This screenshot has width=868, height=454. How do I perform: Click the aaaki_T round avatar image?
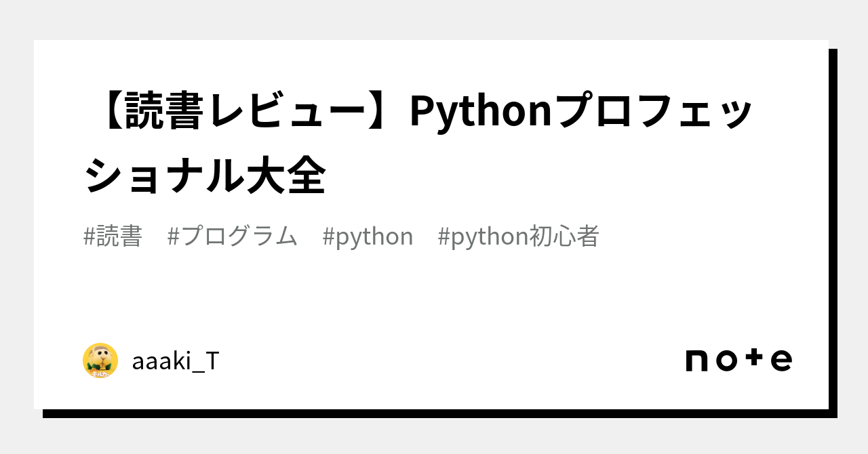point(100,360)
